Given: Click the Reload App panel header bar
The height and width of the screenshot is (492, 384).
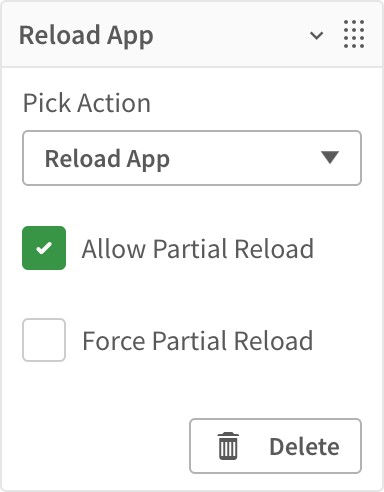Looking at the screenshot, I should tap(192, 35).
